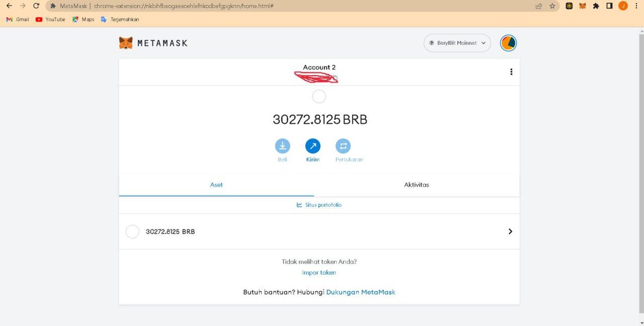Open the 30272.8125 BRB asset row
The image size is (644, 326).
[319, 232]
